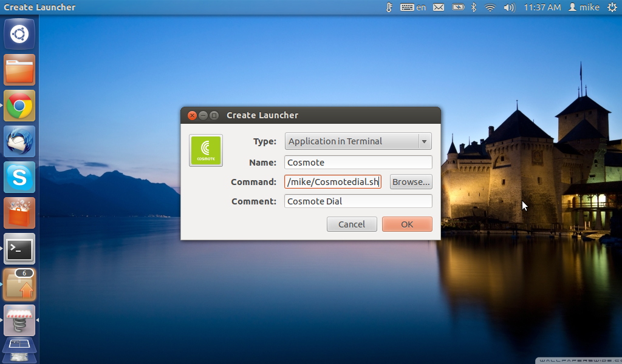Viewport: 622px width, 364px height.
Task: Launch Thunderbird mail client
Action: coord(19,141)
